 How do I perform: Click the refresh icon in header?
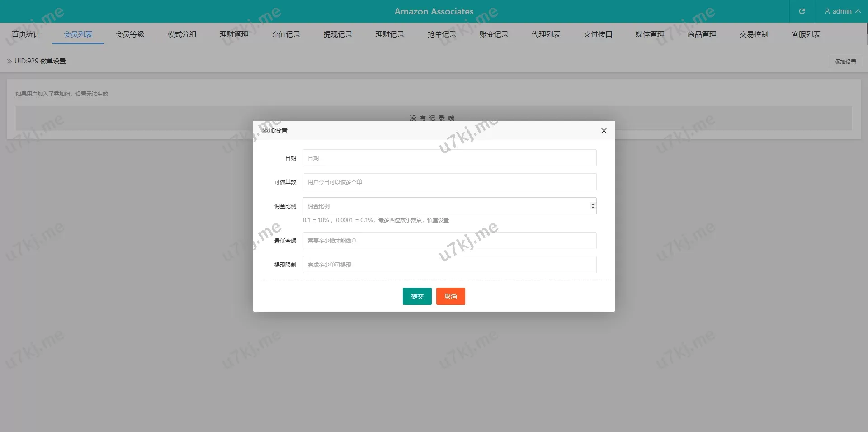pos(802,11)
